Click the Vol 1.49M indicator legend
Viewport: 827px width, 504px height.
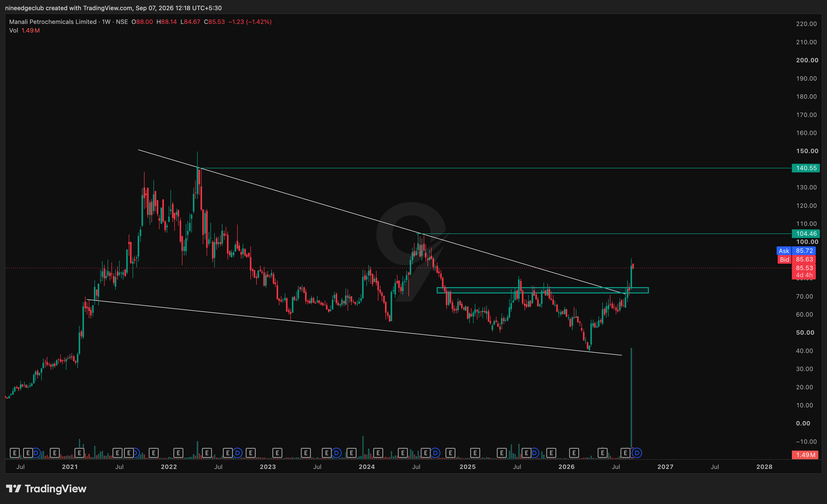(24, 31)
